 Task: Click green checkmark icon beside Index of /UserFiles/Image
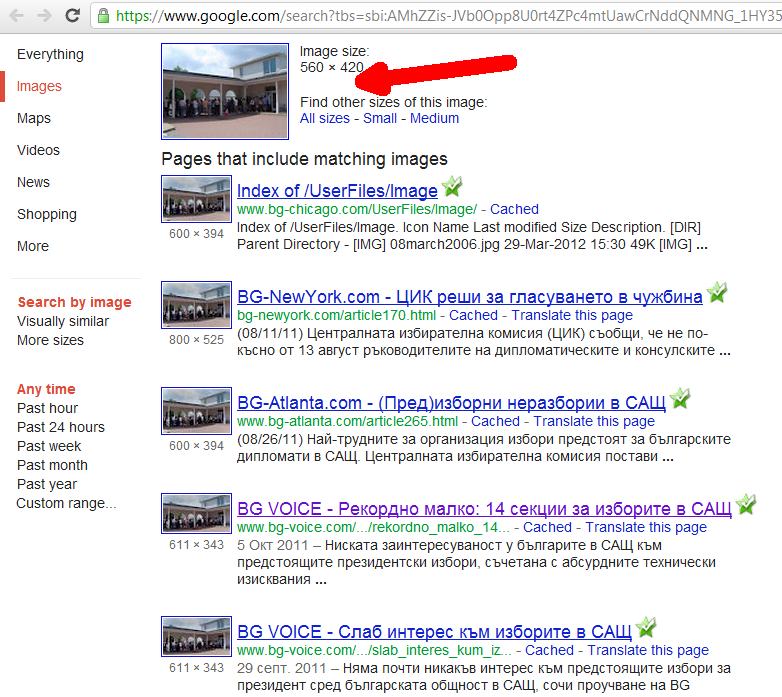click(452, 187)
